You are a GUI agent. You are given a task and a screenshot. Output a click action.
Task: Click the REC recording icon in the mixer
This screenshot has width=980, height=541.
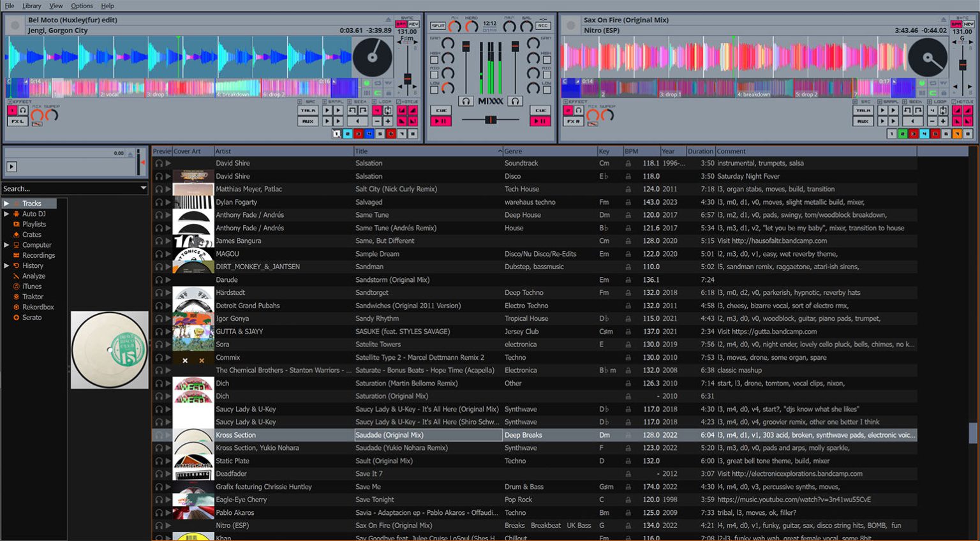(x=544, y=26)
